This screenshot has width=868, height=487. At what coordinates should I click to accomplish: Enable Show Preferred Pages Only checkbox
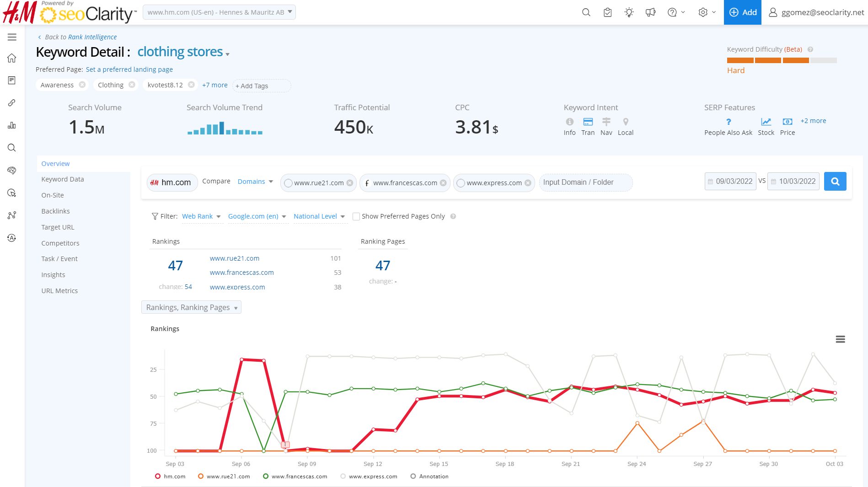point(356,216)
